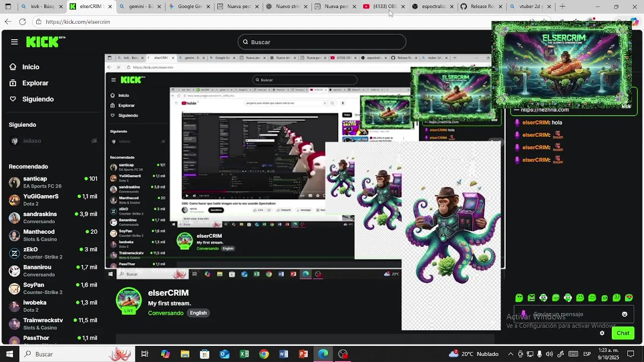Image resolution: width=644 pixels, height=362 pixels.
Task: Click the English language tag
Action: (x=198, y=313)
